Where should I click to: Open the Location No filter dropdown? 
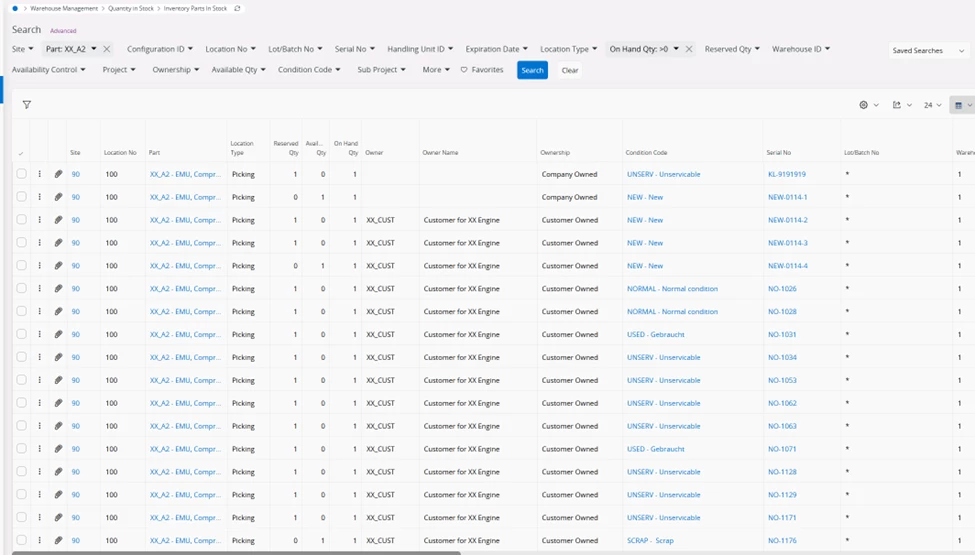pyautogui.click(x=230, y=49)
